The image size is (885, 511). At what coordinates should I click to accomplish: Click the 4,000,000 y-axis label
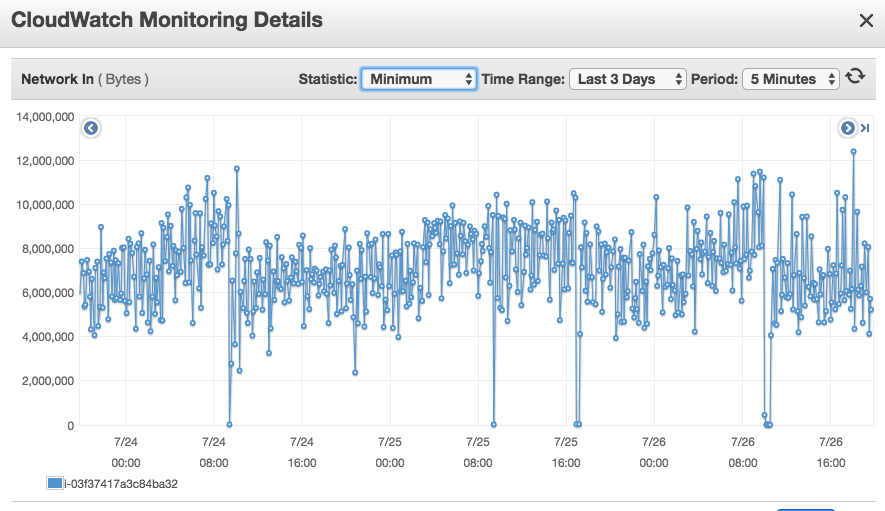pyautogui.click(x=48, y=337)
